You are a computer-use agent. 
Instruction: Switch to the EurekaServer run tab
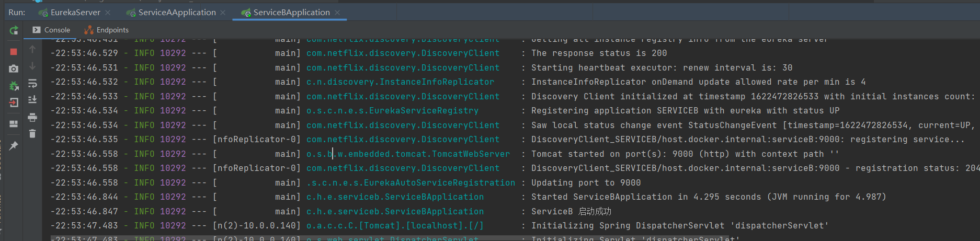click(75, 13)
